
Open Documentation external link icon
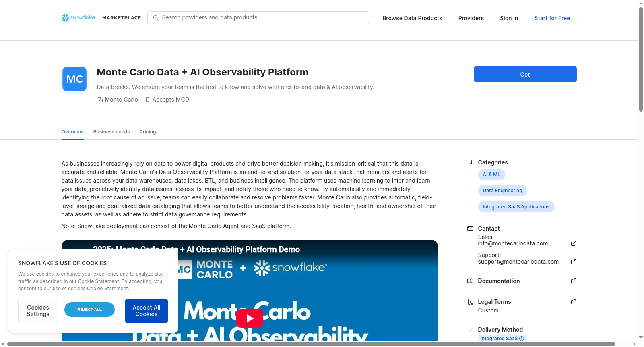574,281
